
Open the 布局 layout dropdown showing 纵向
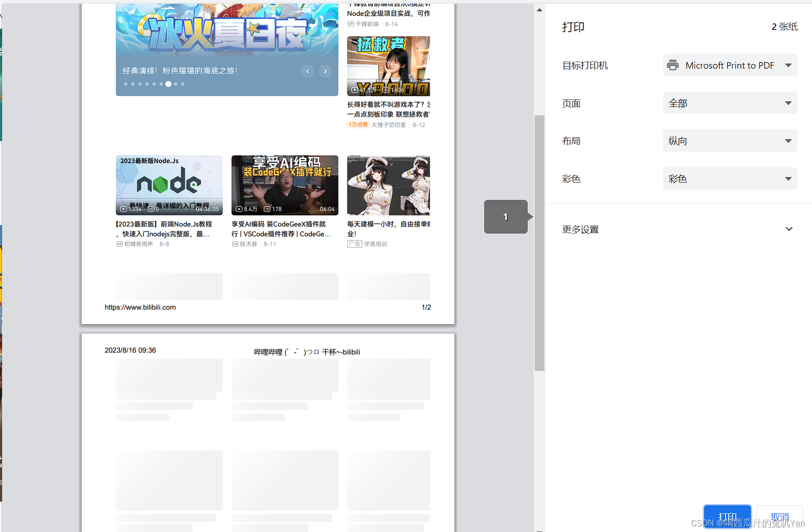[x=730, y=141]
